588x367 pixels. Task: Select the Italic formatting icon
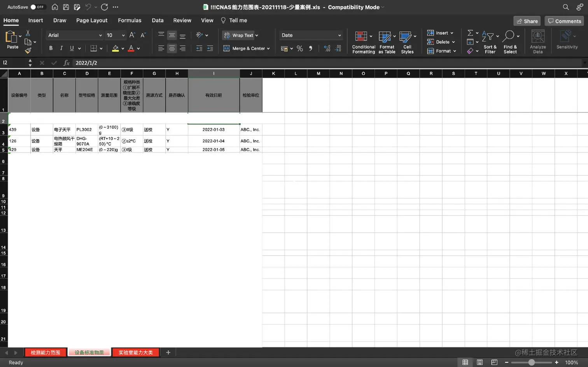tap(62, 48)
